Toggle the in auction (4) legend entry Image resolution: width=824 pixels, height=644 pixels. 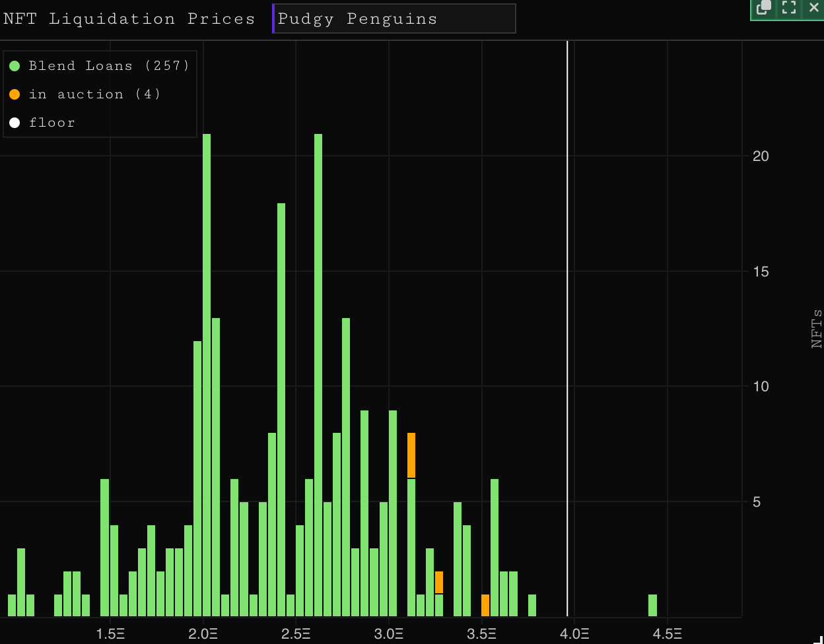tap(85, 94)
